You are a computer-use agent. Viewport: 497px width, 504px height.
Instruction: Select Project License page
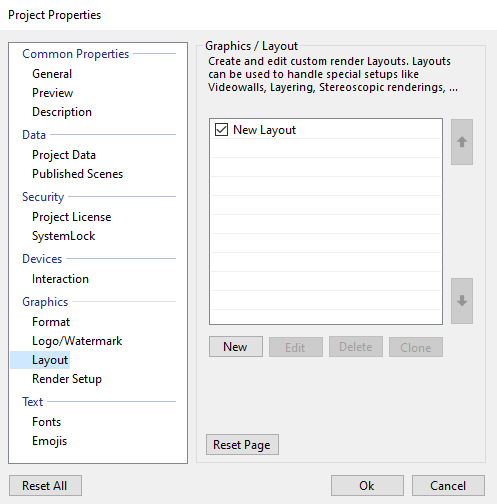72,217
